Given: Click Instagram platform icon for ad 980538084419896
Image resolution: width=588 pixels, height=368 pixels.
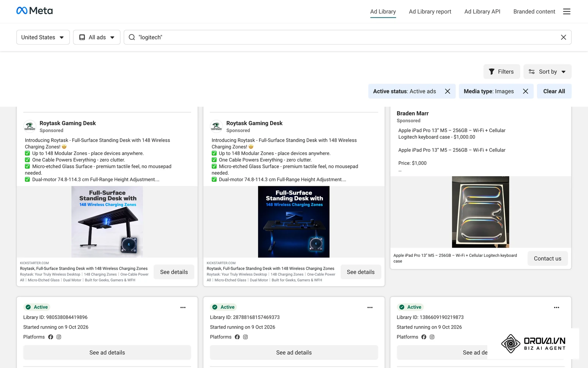Looking at the screenshot, I should 59,337.
